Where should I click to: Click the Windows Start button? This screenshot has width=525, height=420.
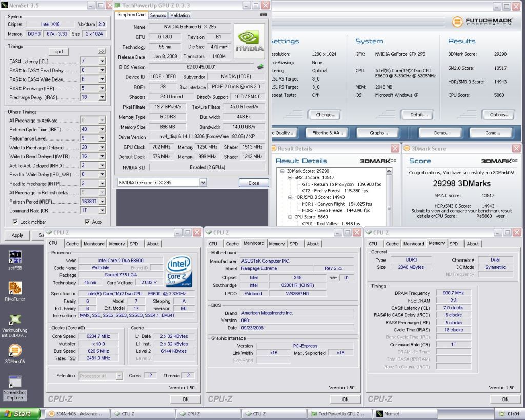(18, 414)
